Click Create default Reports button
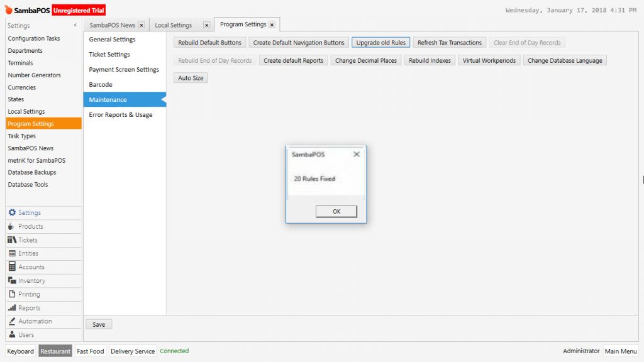The image size is (644, 362). tap(293, 60)
